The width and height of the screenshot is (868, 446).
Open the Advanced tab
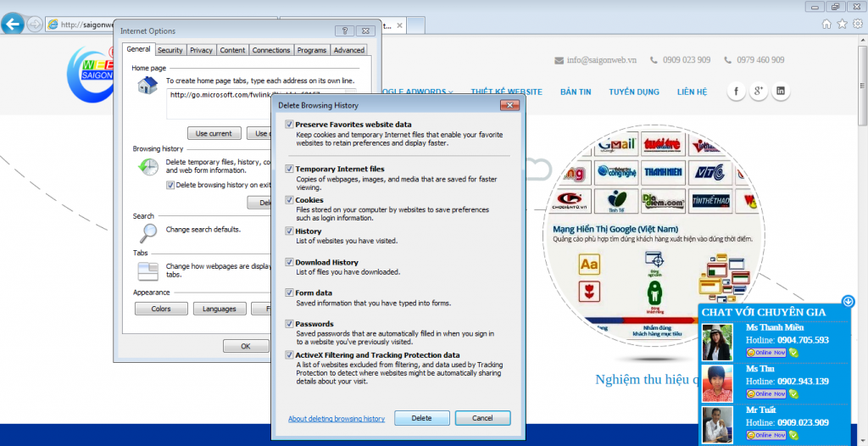tap(348, 50)
